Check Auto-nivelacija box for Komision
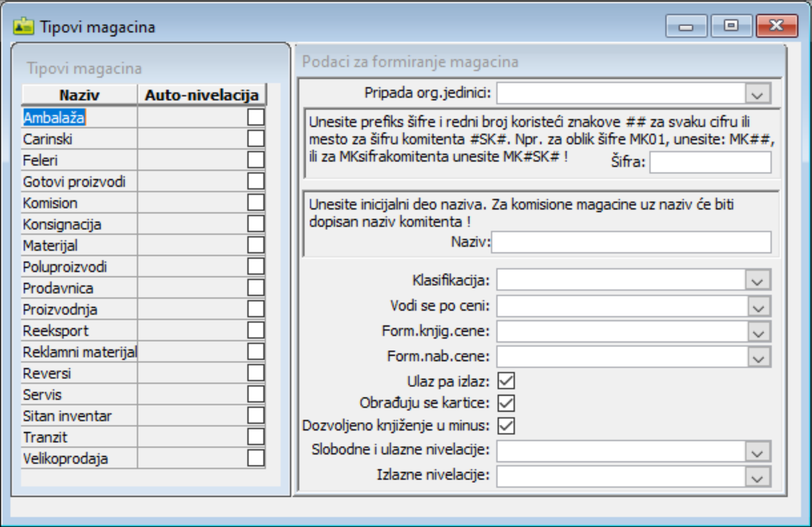Screen dimensions: 812x527 [256, 202]
